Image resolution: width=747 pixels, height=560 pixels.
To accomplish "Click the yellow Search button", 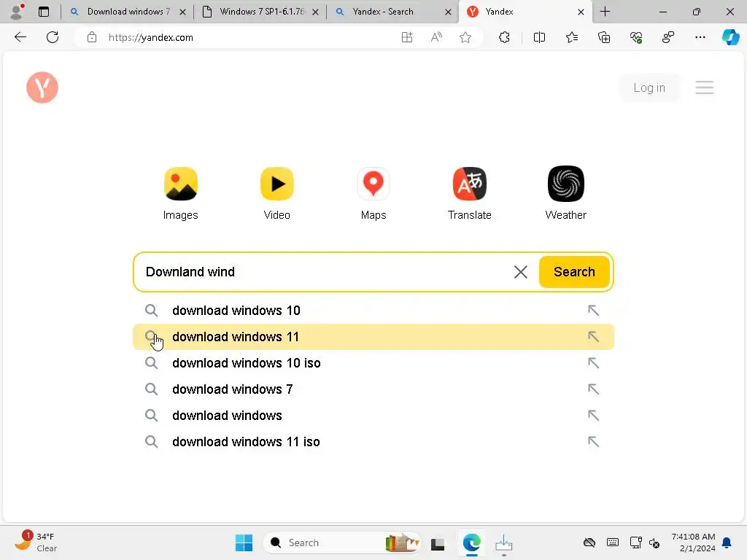I will 574,272.
